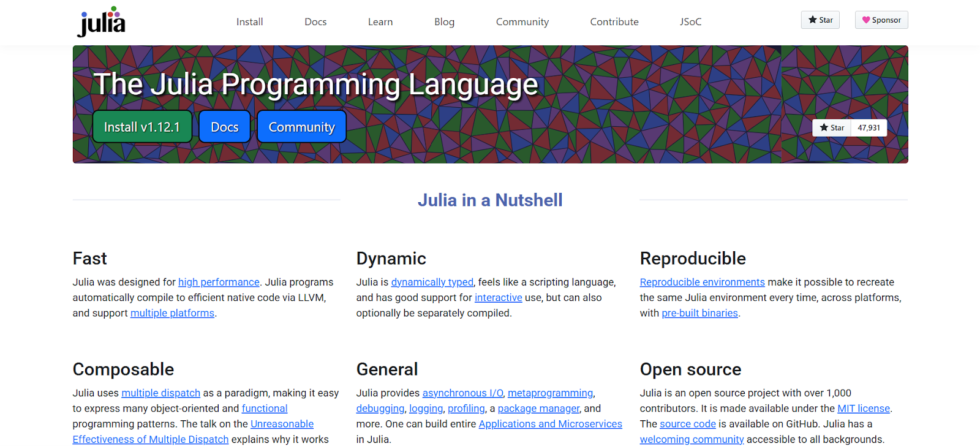Click the Star button in hero banner
Screen dimensions: 980x446
point(832,127)
